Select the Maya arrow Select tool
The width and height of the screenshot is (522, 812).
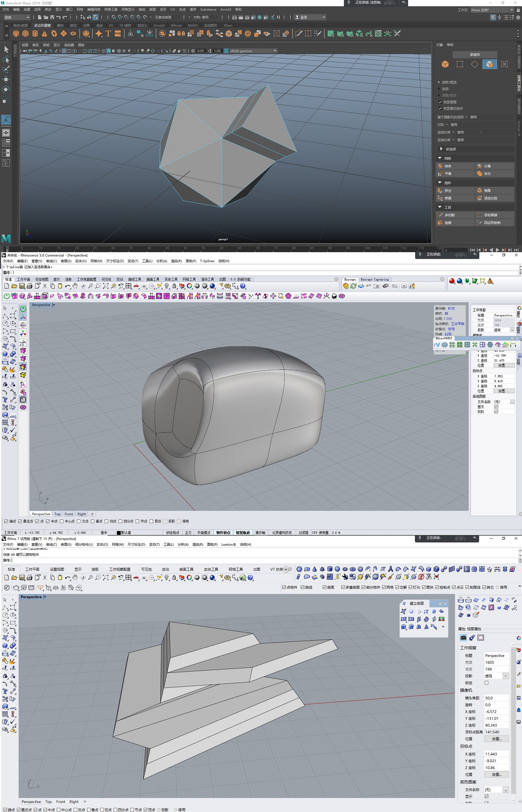(x=6, y=49)
